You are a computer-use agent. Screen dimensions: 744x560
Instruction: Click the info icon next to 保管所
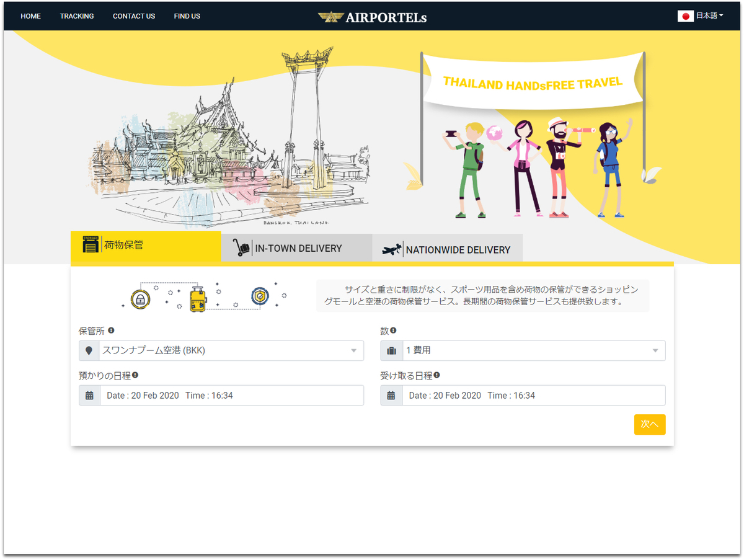click(111, 331)
